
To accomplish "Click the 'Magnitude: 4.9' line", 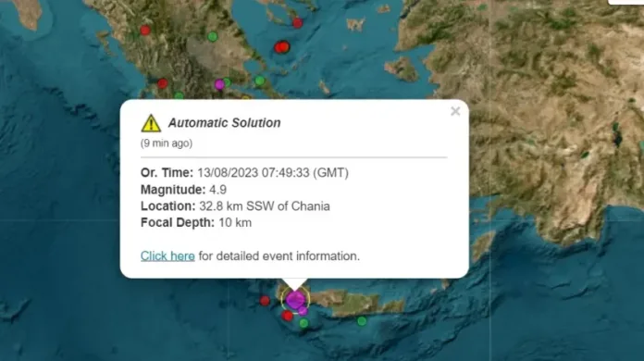I will coord(183,190).
